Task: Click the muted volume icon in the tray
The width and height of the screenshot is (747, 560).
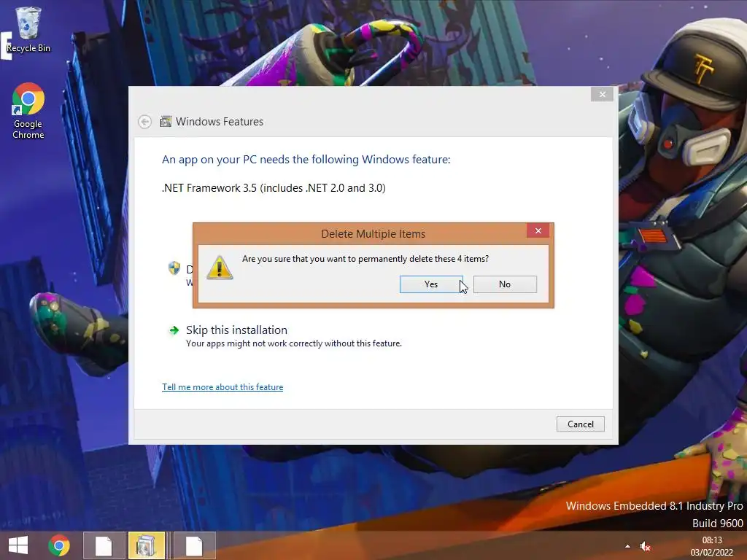Action: (x=645, y=546)
